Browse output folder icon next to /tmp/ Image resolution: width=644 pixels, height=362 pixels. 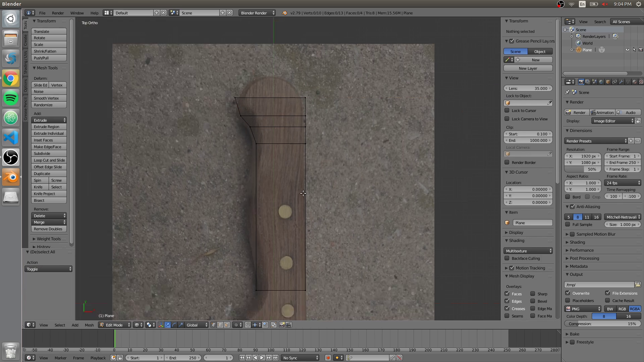637,285
